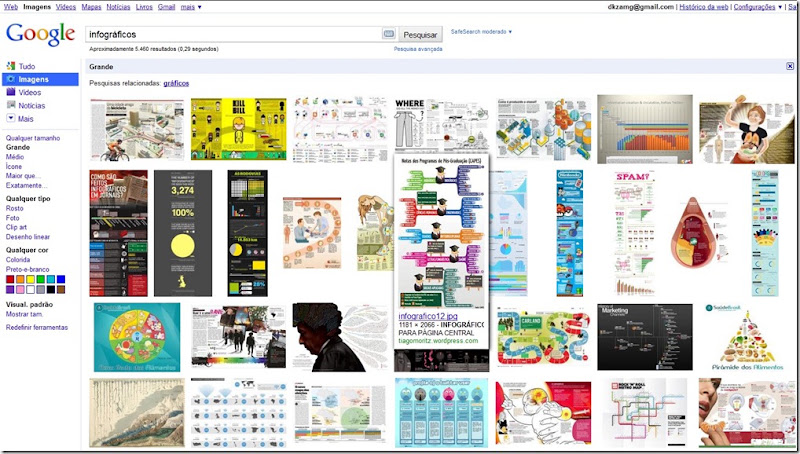Screen dimensions: 800x454
Task: Expand the Mais arrow icon in sidebar
Action: point(11,118)
